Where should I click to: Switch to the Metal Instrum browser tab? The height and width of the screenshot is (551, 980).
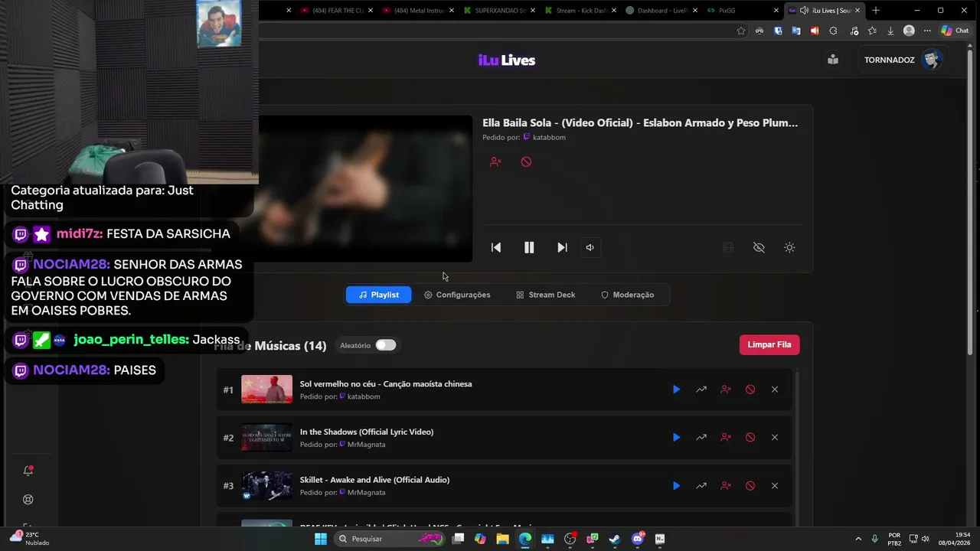(418, 11)
